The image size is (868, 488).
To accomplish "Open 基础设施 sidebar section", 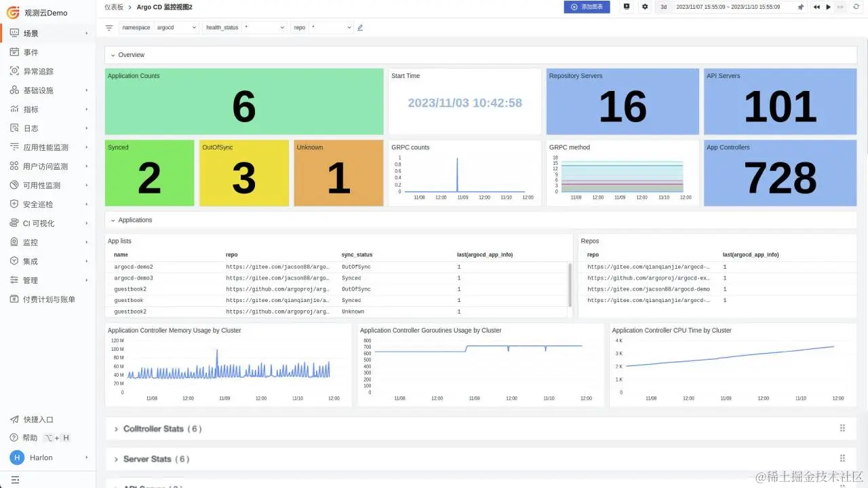I will [47, 90].
